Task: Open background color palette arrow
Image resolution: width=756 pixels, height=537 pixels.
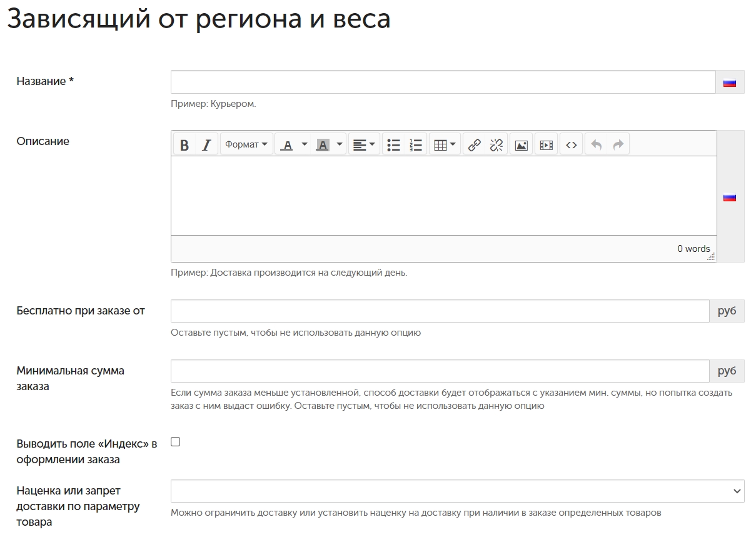Action: (340, 144)
